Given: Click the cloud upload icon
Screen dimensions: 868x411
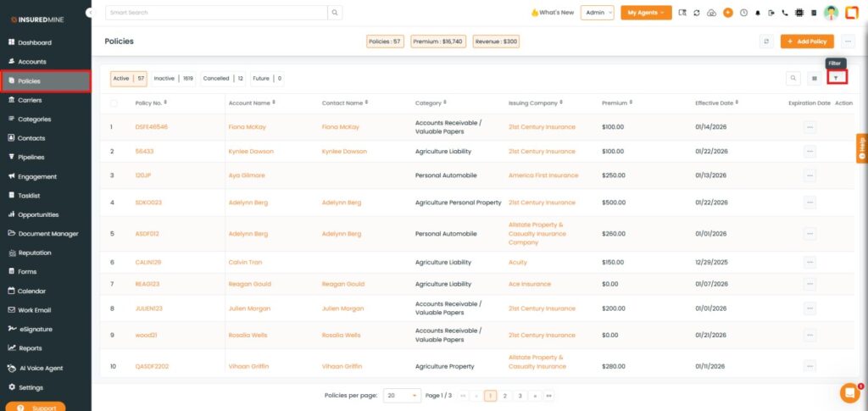Looking at the screenshot, I should tap(711, 13).
